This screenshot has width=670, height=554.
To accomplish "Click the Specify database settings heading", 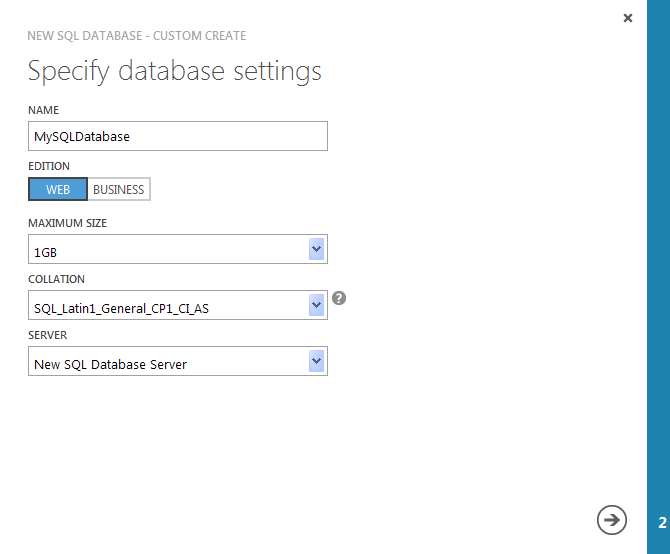I will click(x=175, y=71).
